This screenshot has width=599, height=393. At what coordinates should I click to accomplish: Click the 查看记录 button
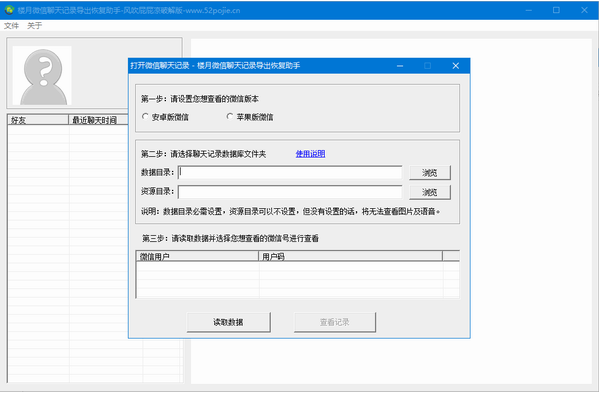(x=335, y=322)
